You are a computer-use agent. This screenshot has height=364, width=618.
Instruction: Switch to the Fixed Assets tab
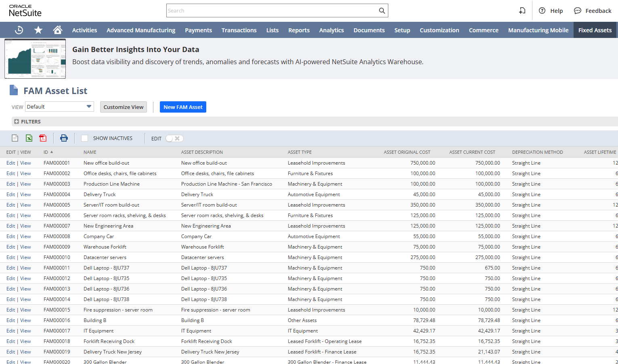click(595, 30)
